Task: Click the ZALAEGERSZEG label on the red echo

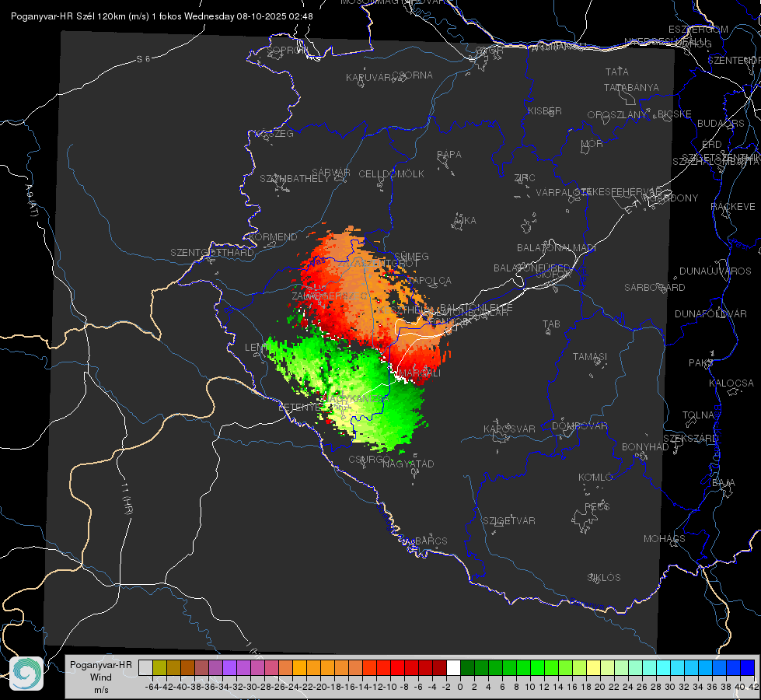Action: (x=330, y=296)
